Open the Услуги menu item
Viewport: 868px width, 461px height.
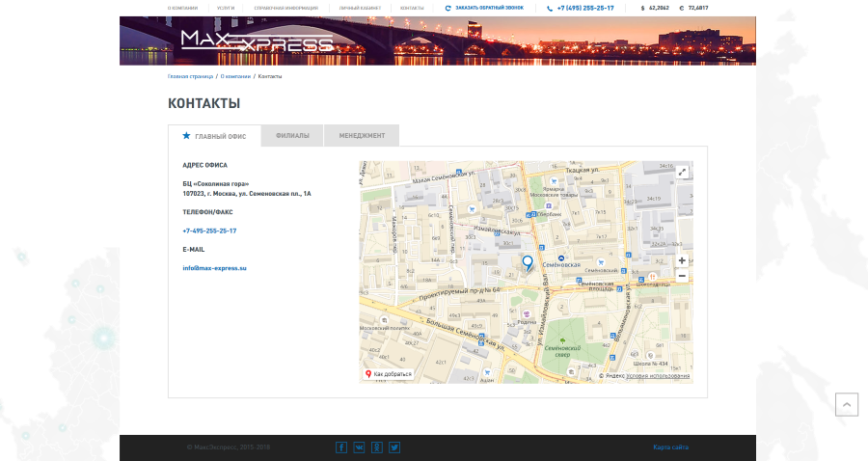click(x=226, y=8)
